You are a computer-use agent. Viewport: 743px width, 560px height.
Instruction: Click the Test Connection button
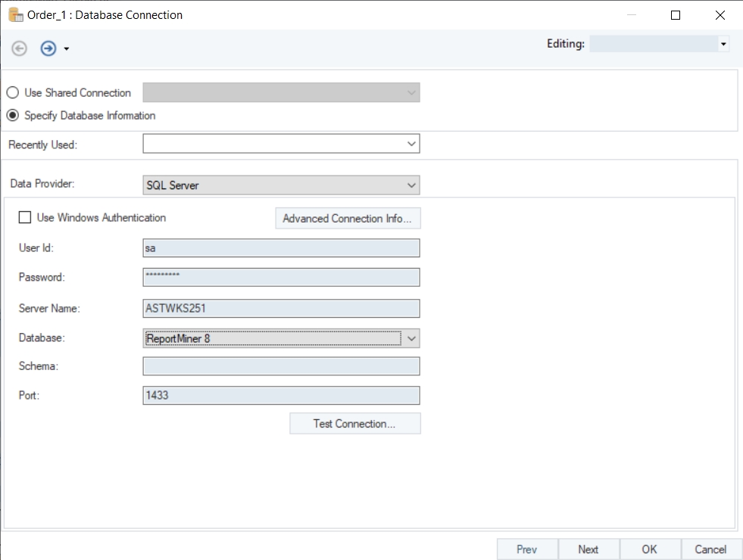pos(354,424)
